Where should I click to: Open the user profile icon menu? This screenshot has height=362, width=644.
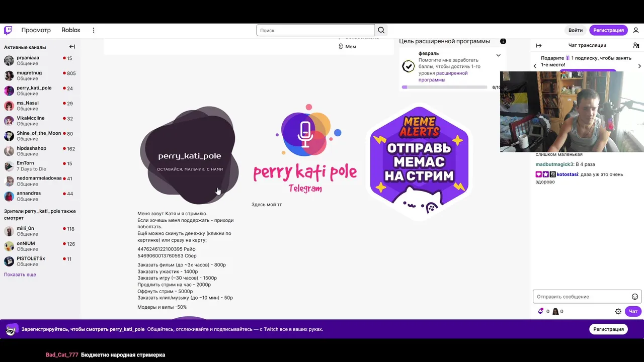pyautogui.click(x=636, y=30)
